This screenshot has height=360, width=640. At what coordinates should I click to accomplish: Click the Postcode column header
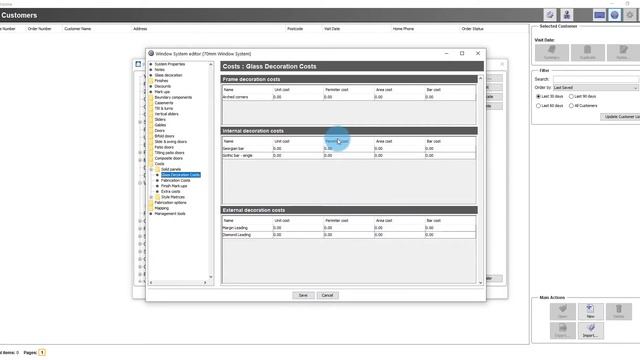click(x=295, y=29)
